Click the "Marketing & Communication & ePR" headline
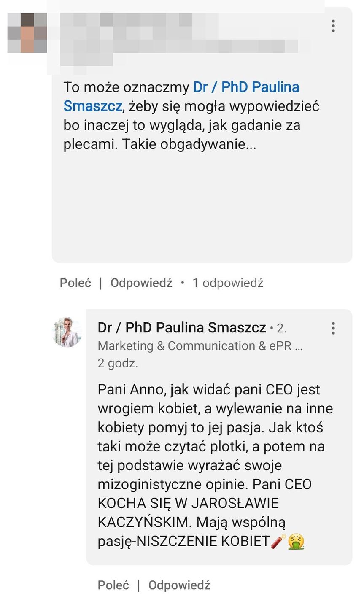The height and width of the screenshot is (607, 364). [200, 345]
